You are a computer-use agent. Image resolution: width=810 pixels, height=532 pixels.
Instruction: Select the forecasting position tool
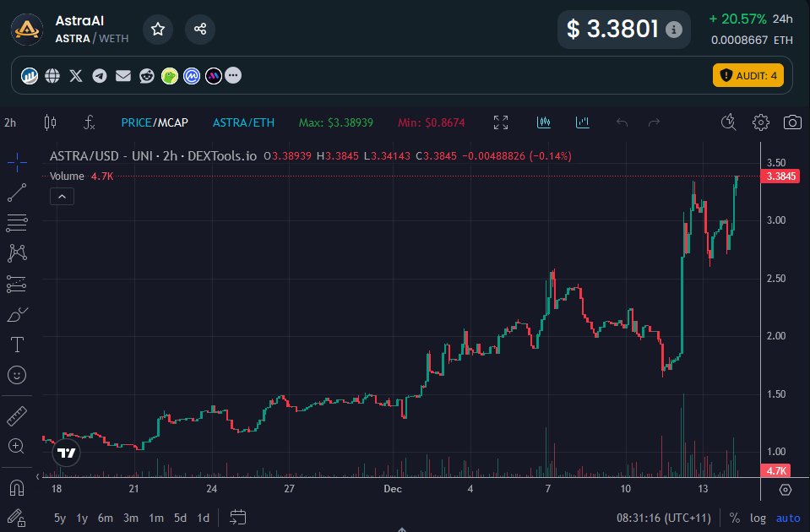point(17,284)
